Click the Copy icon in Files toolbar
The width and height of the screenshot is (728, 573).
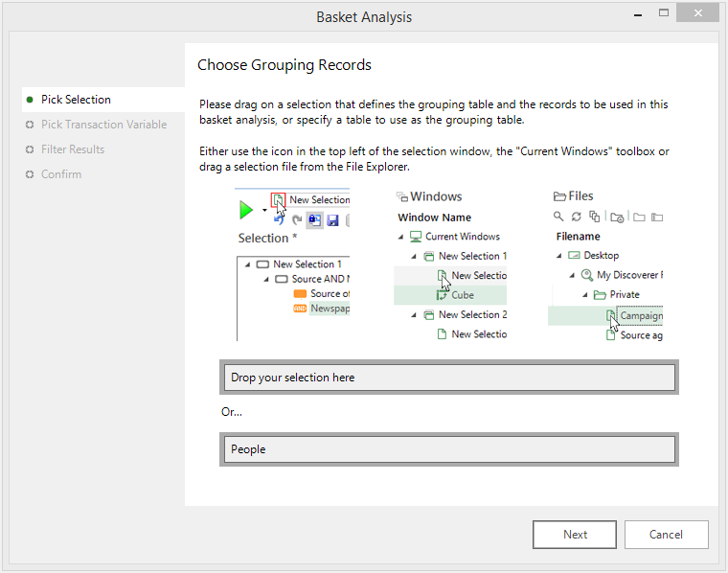(594, 217)
